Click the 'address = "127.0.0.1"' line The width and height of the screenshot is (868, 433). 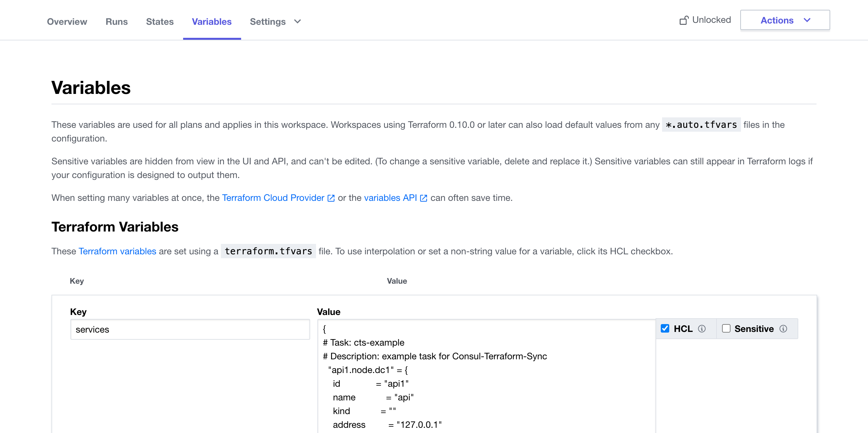click(x=387, y=425)
